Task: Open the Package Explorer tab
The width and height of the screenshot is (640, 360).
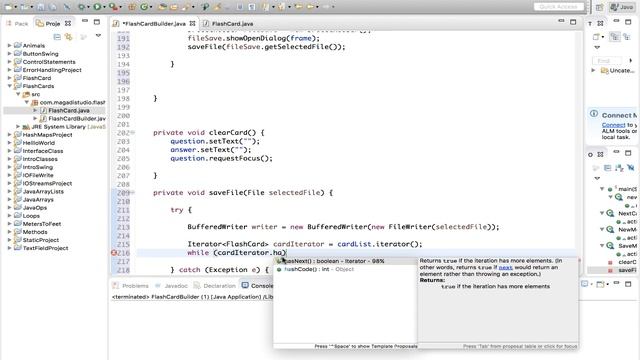Action: click(17, 24)
